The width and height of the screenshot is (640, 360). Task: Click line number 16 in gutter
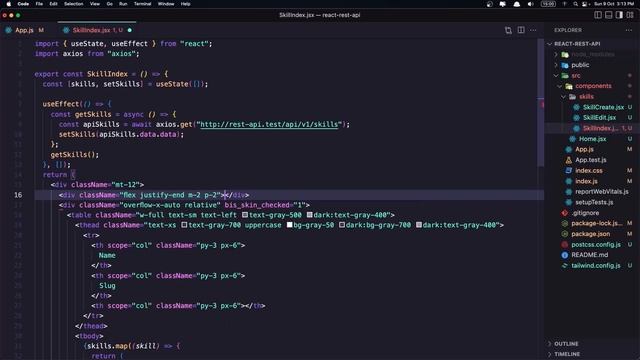pyautogui.click(x=18, y=195)
